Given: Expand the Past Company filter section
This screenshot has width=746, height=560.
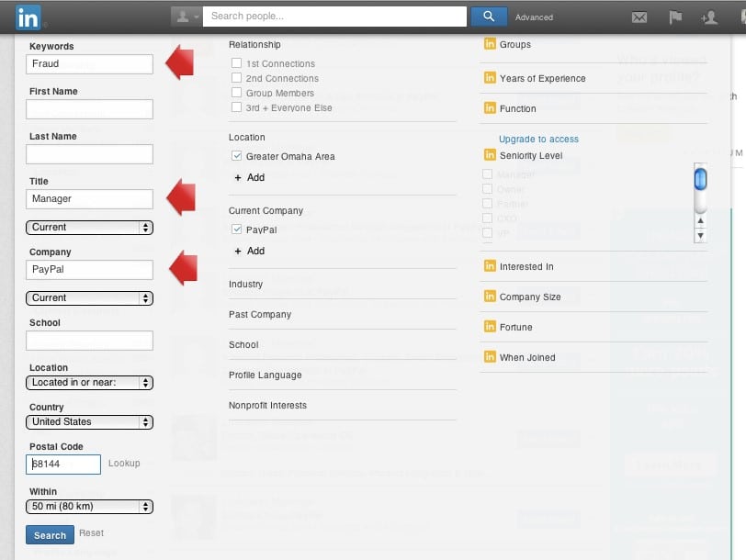Looking at the screenshot, I should point(260,314).
